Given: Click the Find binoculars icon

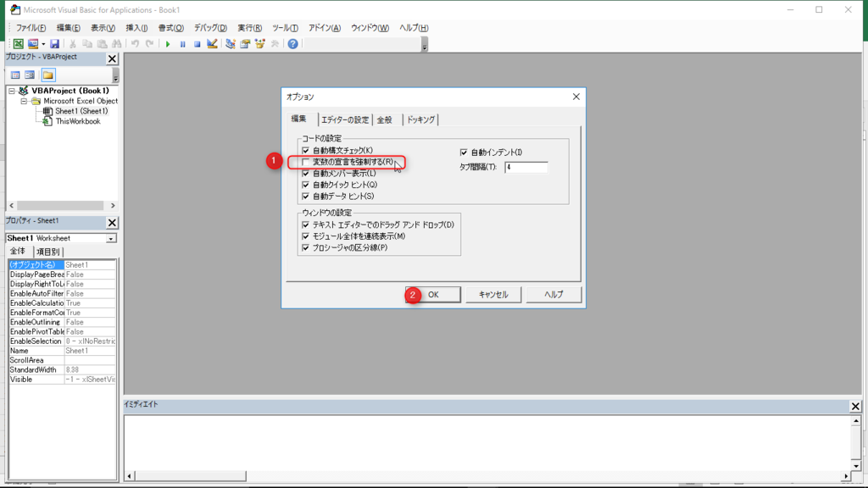Looking at the screenshot, I should [116, 44].
